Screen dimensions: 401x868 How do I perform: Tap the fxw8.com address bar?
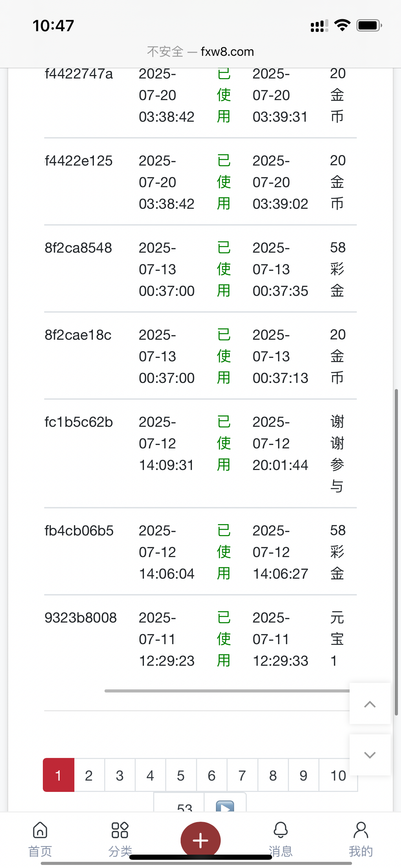(200, 52)
